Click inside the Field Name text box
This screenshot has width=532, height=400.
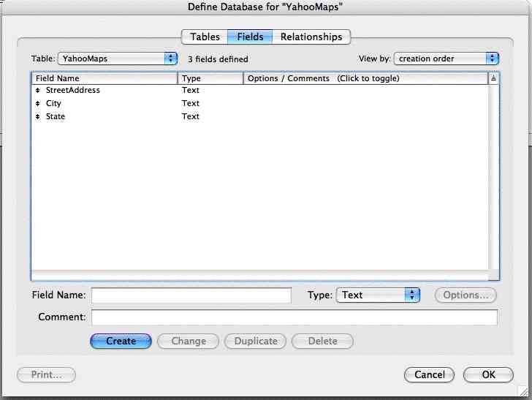[191, 295]
